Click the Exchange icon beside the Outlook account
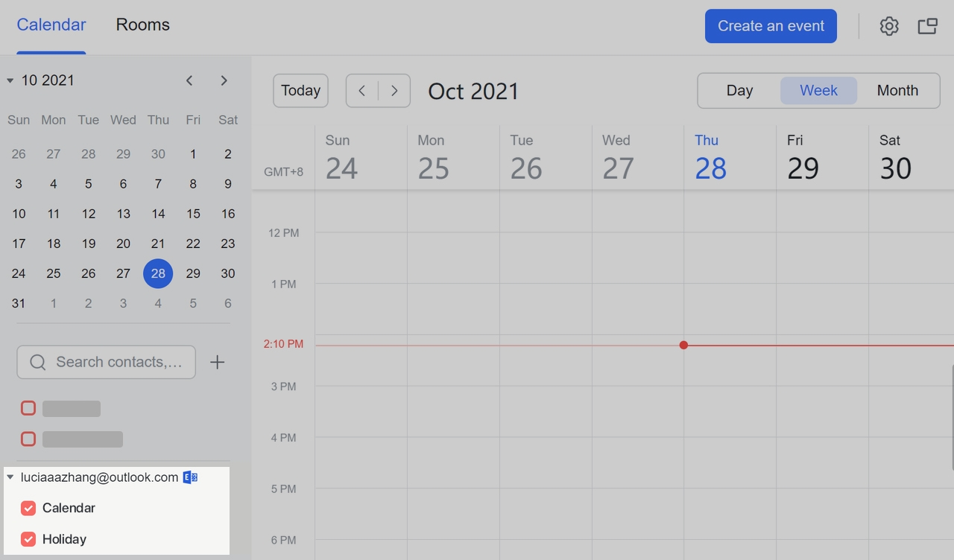 click(x=190, y=477)
